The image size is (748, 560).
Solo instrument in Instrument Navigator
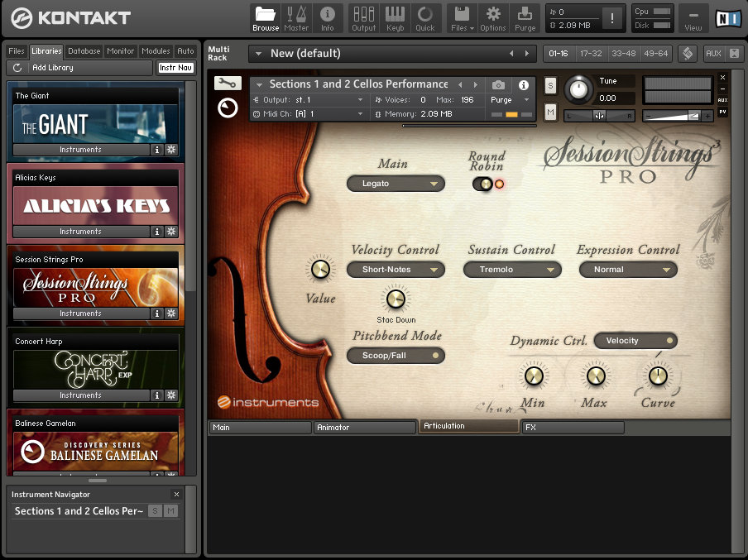coord(155,511)
